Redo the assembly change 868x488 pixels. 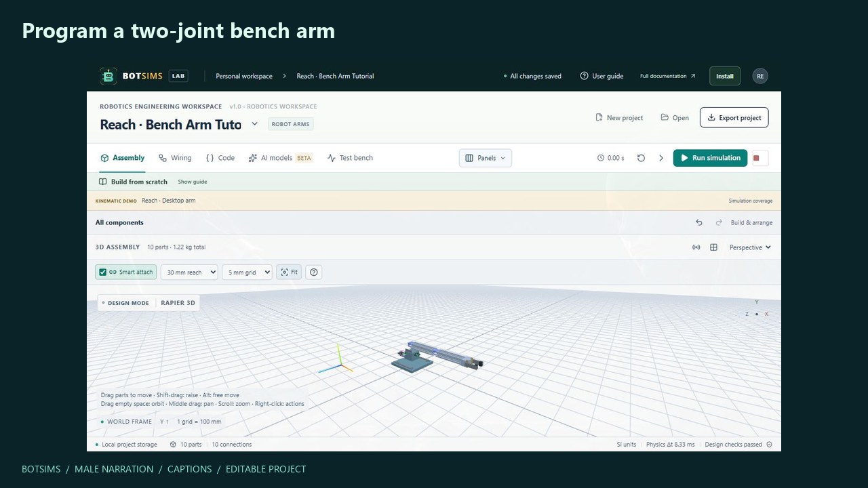[719, 222]
